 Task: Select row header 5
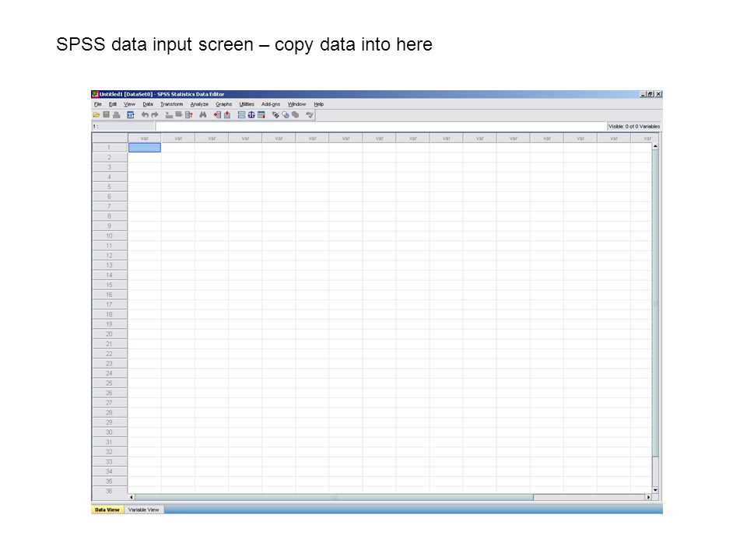(x=109, y=187)
